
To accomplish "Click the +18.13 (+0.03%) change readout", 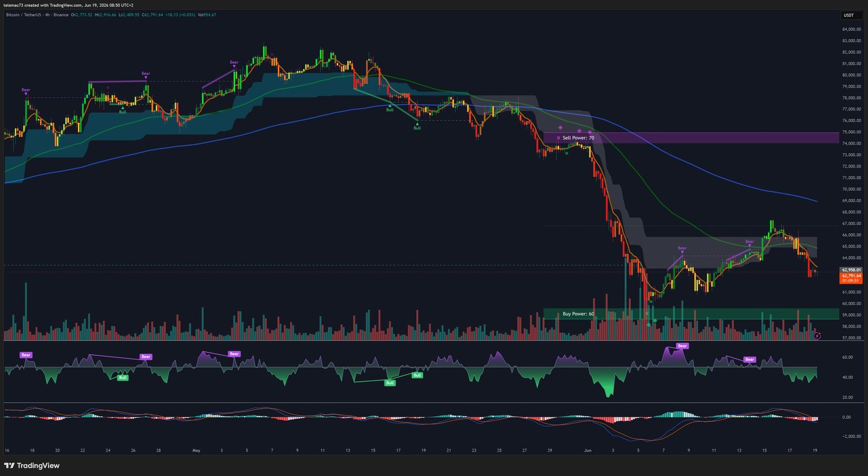I will tap(181, 15).
